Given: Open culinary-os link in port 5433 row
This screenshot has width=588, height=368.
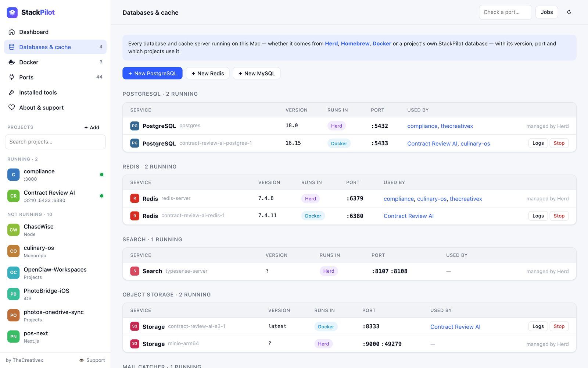Looking at the screenshot, I should click(x=475, y=144).
